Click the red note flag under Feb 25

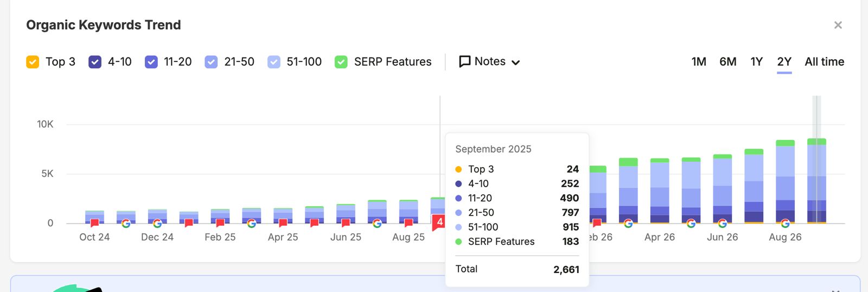point(220,223)
